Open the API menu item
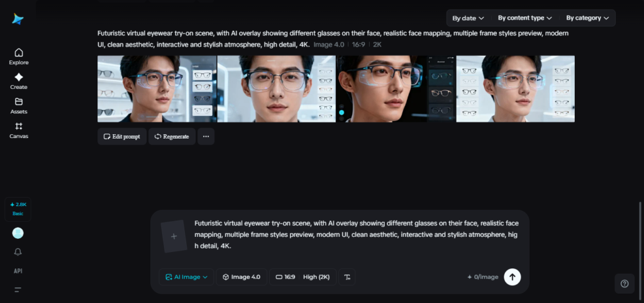Image resolution: width=644 pixels, height=303 pixels. tap(18, 271)
